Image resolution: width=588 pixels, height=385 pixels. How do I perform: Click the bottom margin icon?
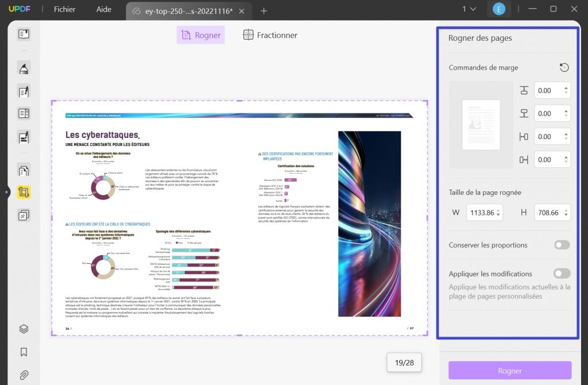tap(524, 113)
